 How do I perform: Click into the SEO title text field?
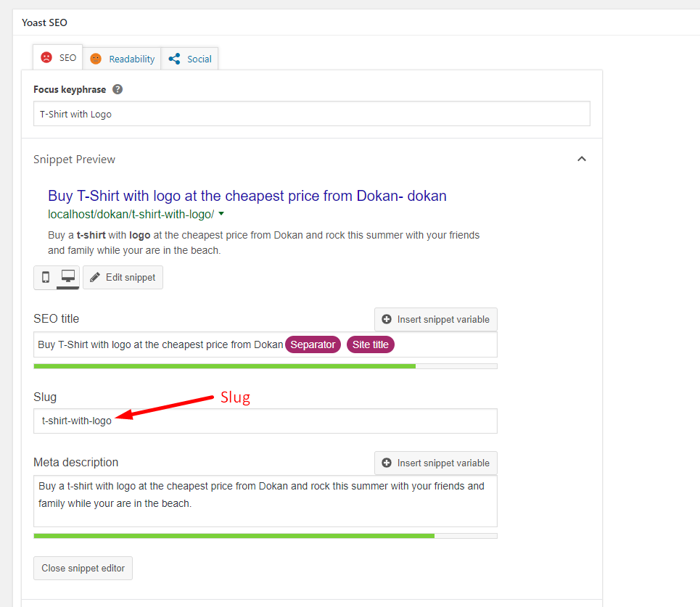pyautogui.click(x=265, y=344)
